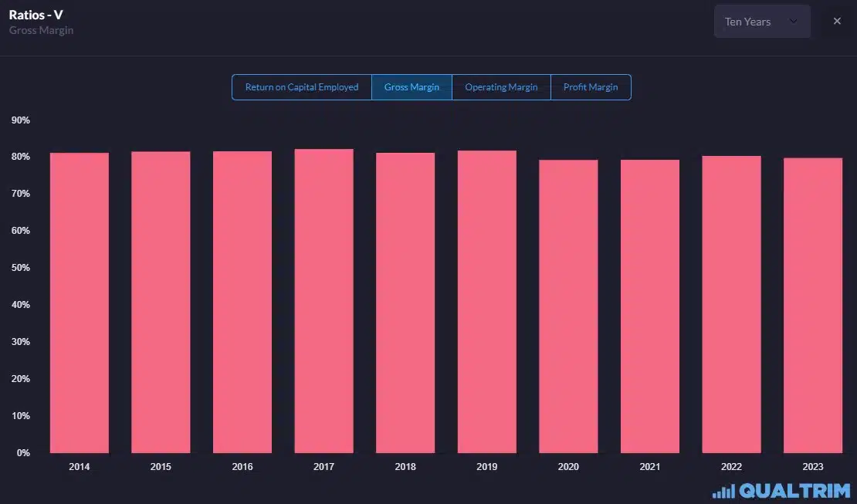The height and width of the screenshot is (504, 857).
Task: Click the 2021 year label
Action: click(x=649, y=466)
